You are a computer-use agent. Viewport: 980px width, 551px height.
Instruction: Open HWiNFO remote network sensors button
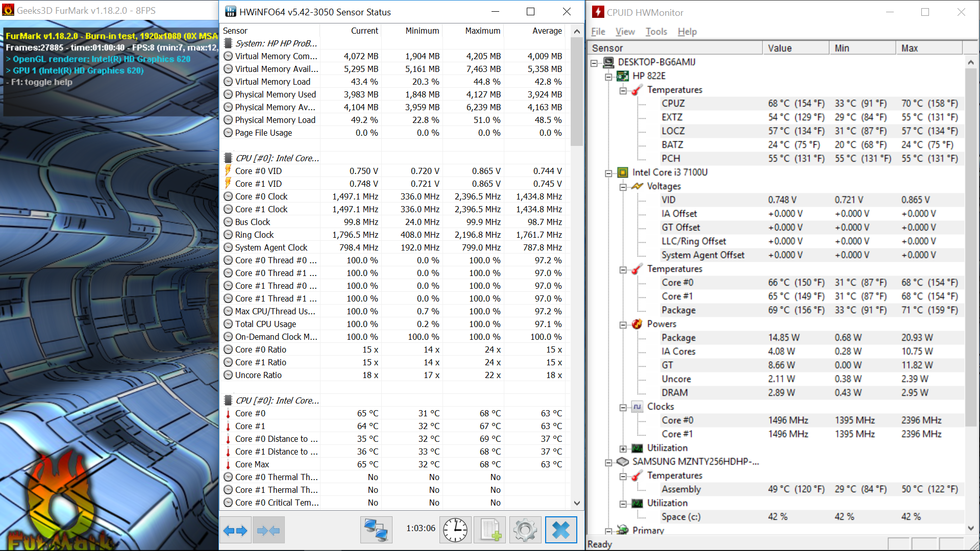[376, 530]
